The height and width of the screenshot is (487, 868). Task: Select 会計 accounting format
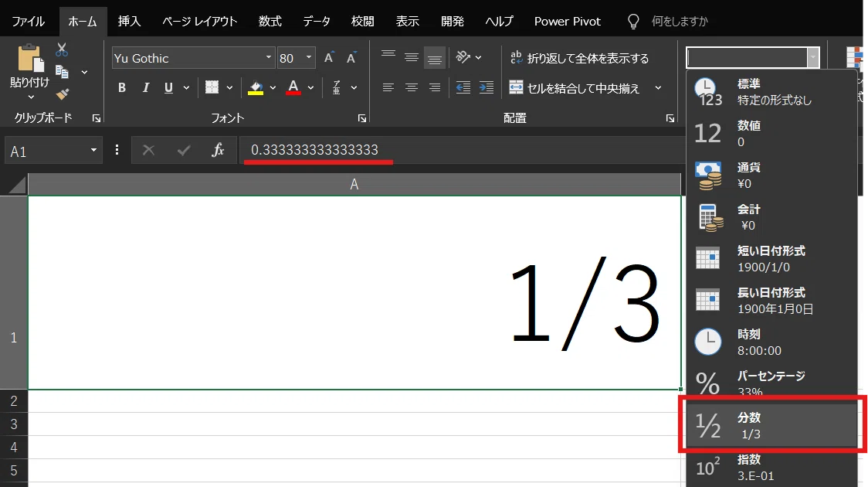click(x=771, y=216)
